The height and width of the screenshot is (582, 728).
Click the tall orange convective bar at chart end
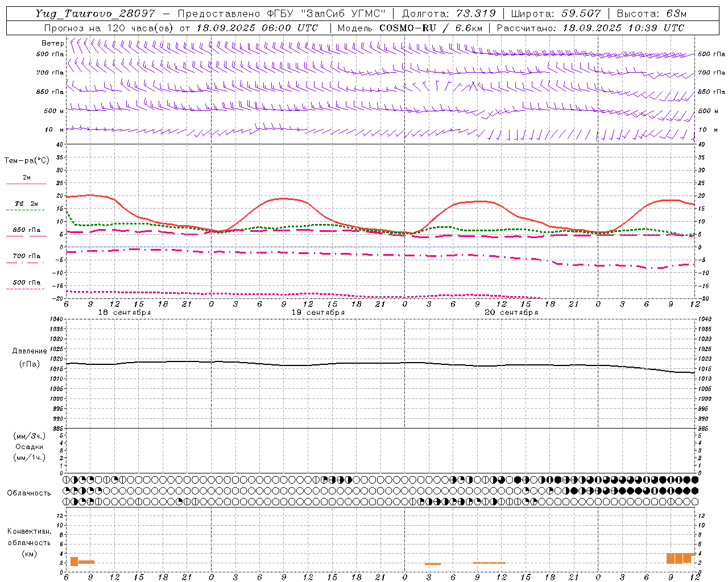680,558
